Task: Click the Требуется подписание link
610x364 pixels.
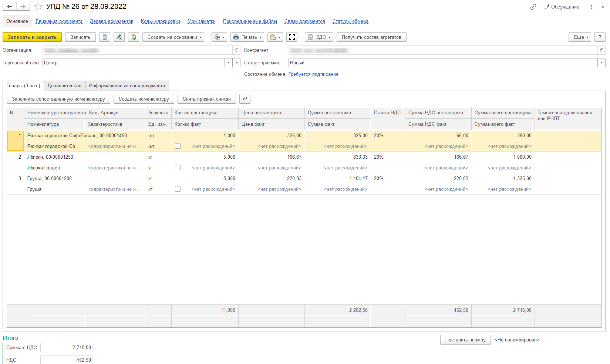Action: (313, 74)
